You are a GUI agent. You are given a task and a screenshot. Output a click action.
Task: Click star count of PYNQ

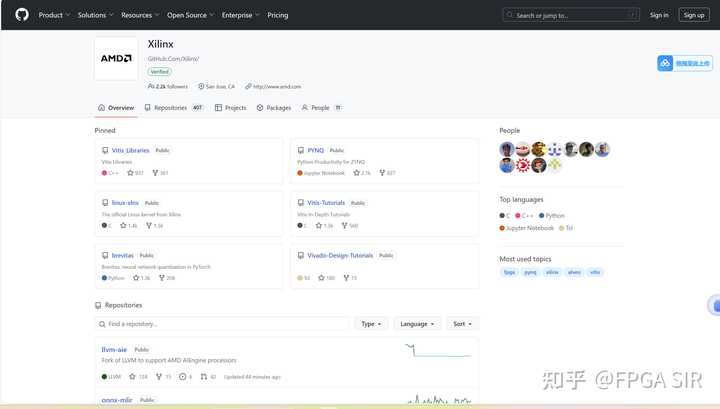[x=362, y=173]
